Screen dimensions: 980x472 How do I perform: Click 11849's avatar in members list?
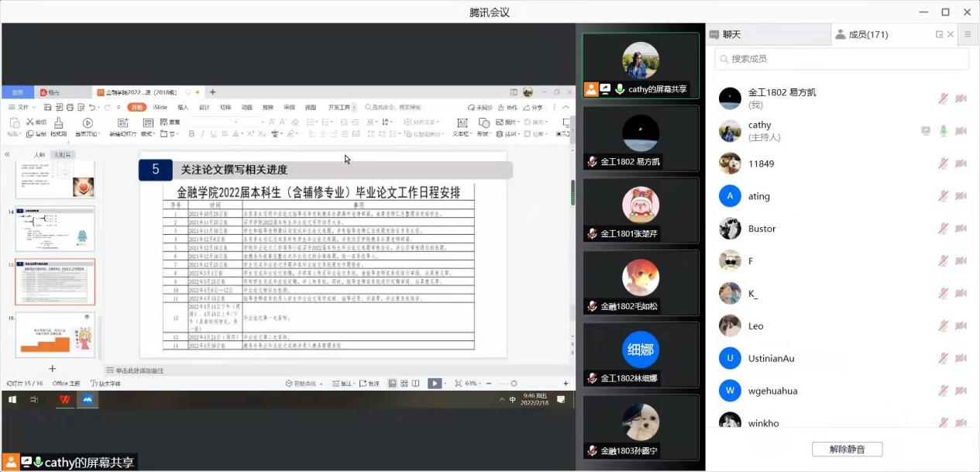pyautogui.click(x=730, y=164)
